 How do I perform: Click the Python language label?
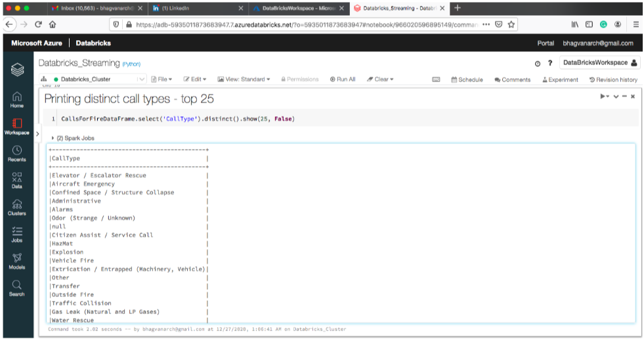(x=131, y=64)
